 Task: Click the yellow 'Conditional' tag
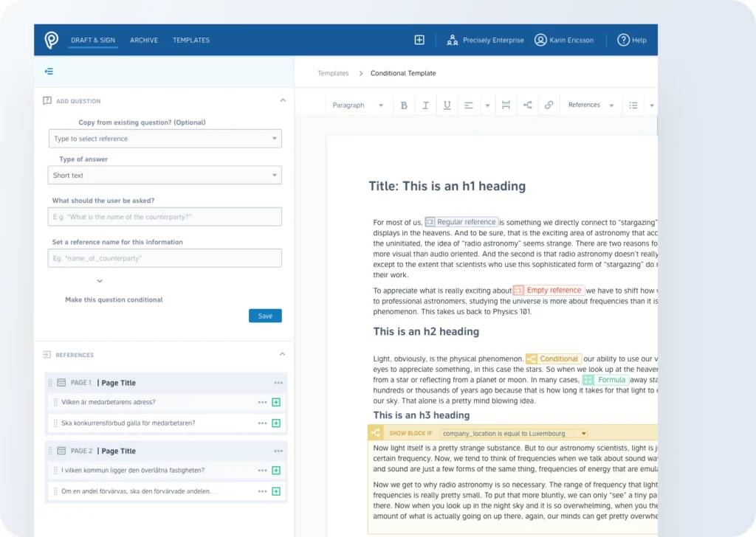tap(554, 358)
